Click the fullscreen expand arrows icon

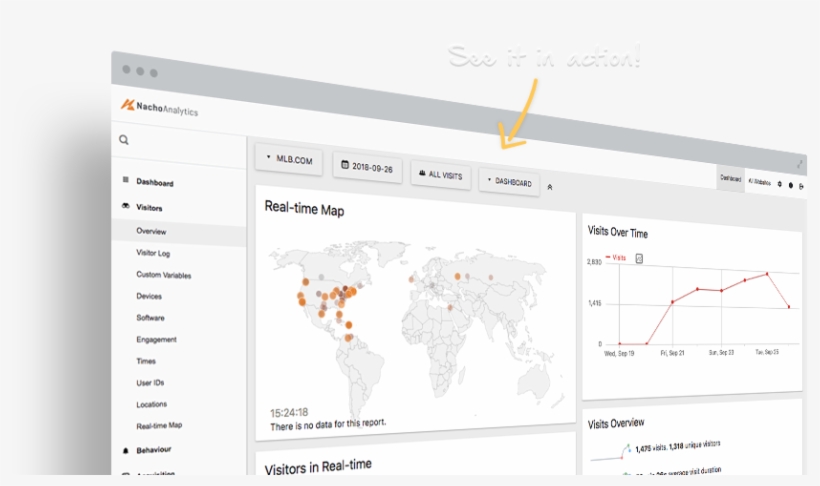800,164
